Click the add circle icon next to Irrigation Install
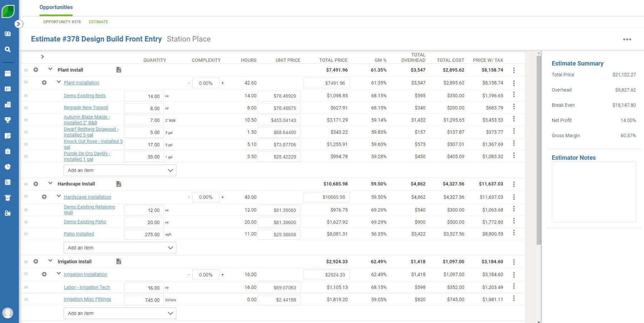The height and width of the screenshot is (323, 644). point(36,261)
